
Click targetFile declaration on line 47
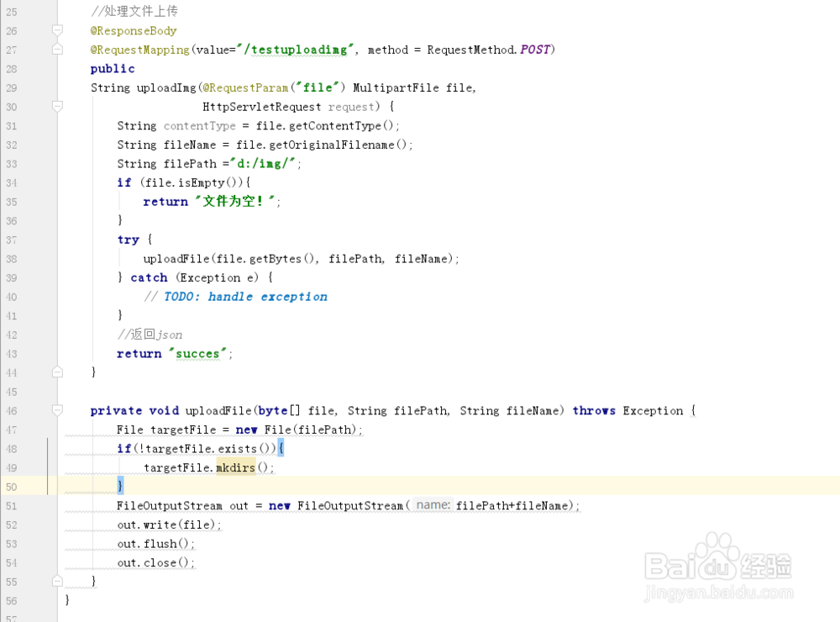tap(183, 430)
